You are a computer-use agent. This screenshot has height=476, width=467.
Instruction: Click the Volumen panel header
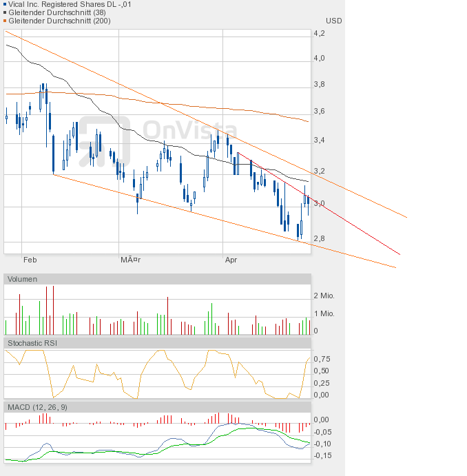click(22, 279)
